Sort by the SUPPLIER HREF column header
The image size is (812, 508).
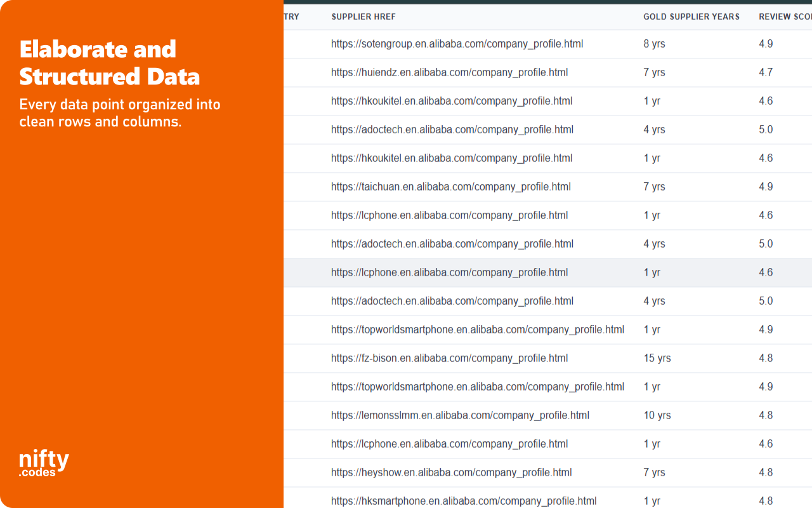tap(363, 17)
